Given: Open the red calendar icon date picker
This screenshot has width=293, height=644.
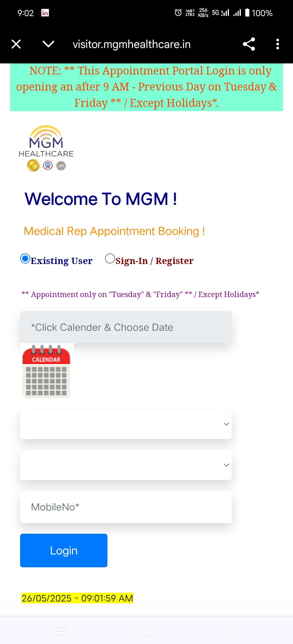Looking at the screenshot, I should [46, 371].
